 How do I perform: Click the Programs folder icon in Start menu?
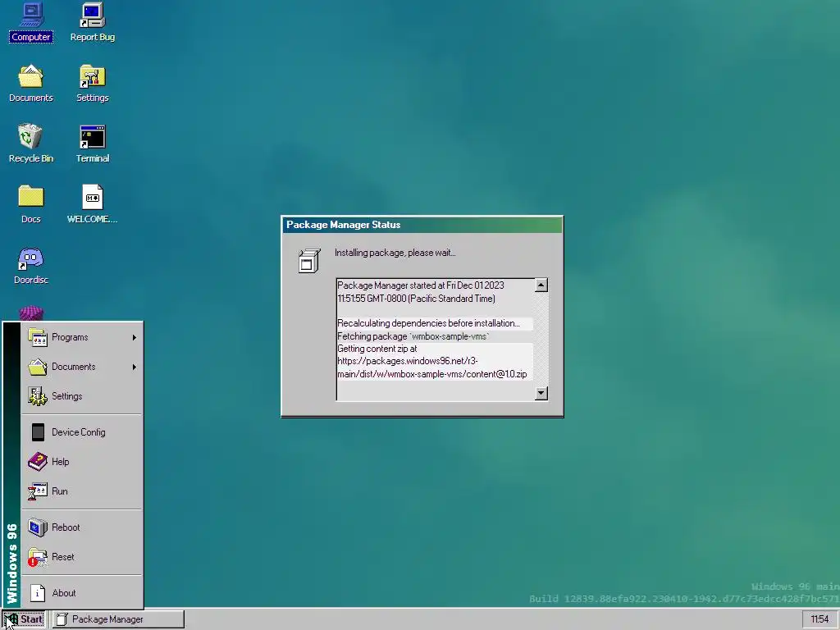37,337
